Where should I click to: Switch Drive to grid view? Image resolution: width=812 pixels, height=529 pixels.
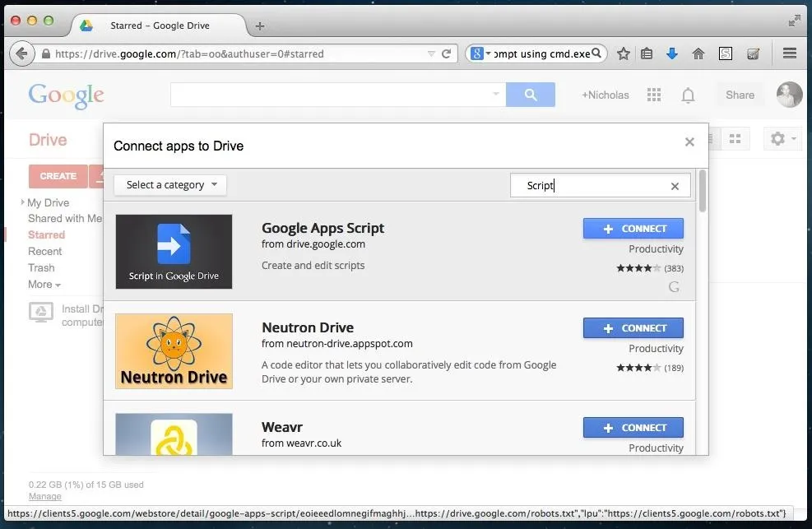point(735,139)
